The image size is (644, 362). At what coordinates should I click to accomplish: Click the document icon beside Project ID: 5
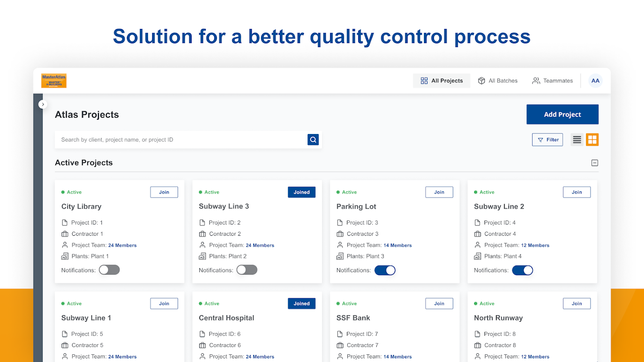point(64,334)
